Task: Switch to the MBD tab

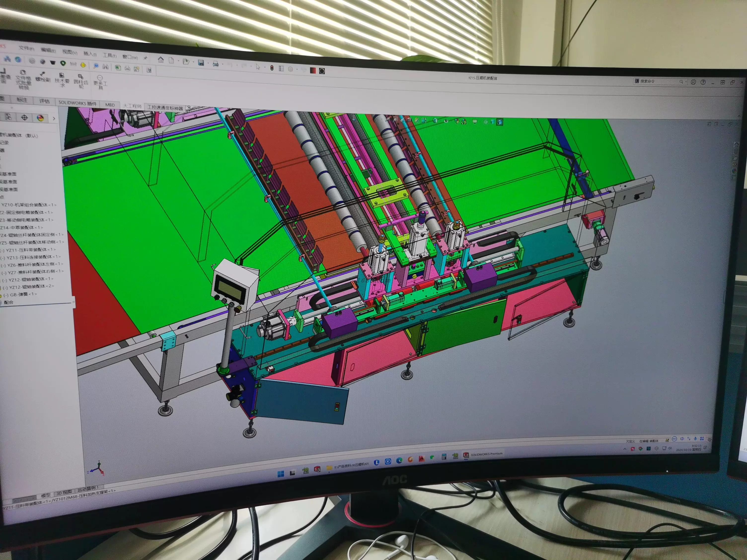Action: [x=110, y=105]
